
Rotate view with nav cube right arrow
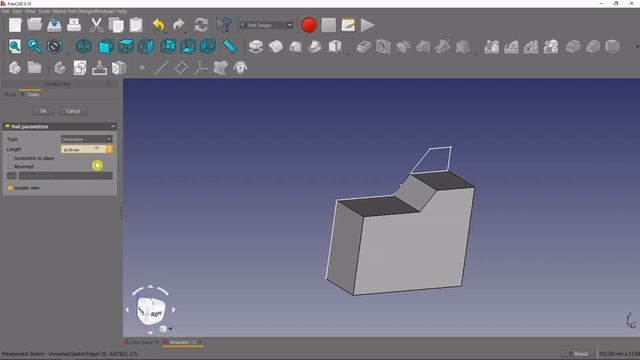[x=173, y=310]
